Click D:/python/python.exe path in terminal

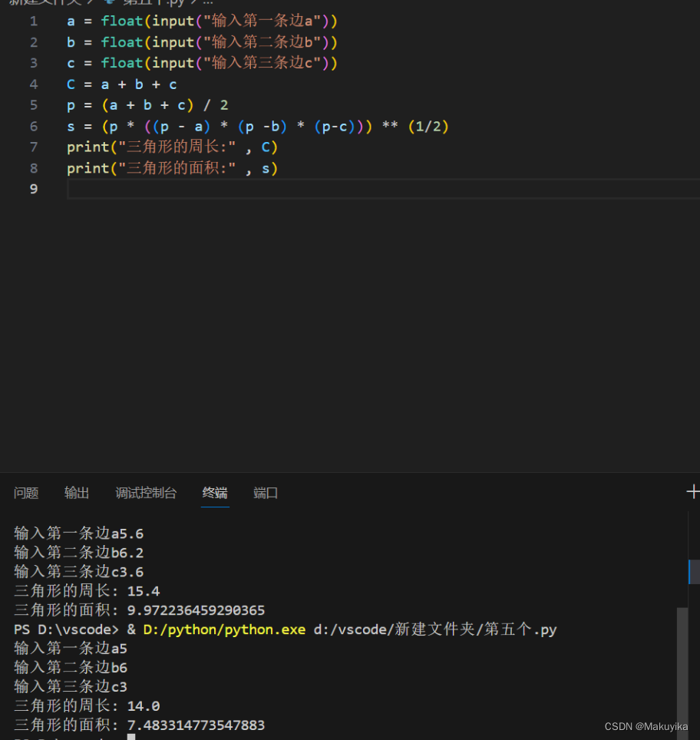point(224,629)
